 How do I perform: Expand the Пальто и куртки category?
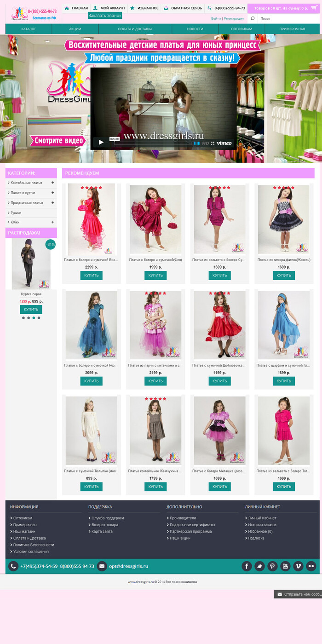coord(53,193)
